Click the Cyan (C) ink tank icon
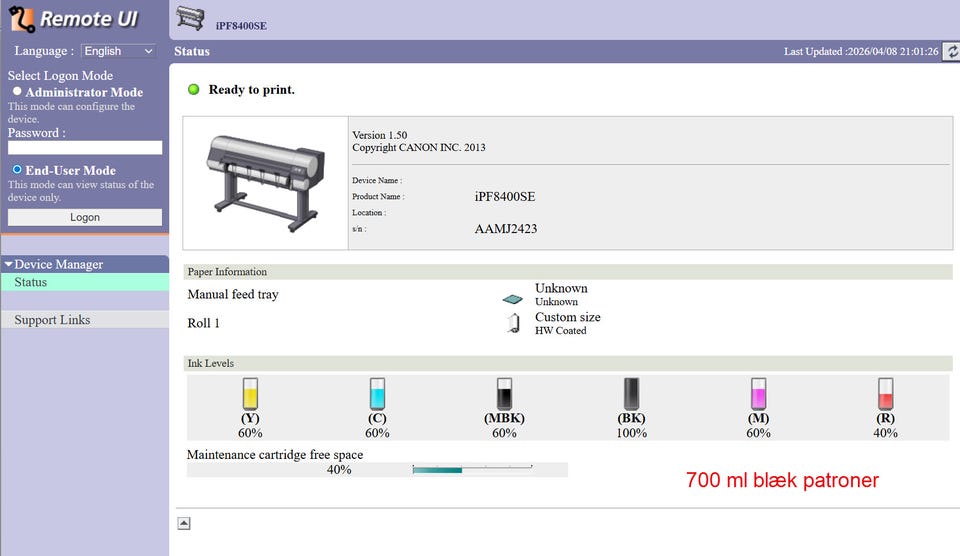The image size is (960, 556). (x=377, y=394)
